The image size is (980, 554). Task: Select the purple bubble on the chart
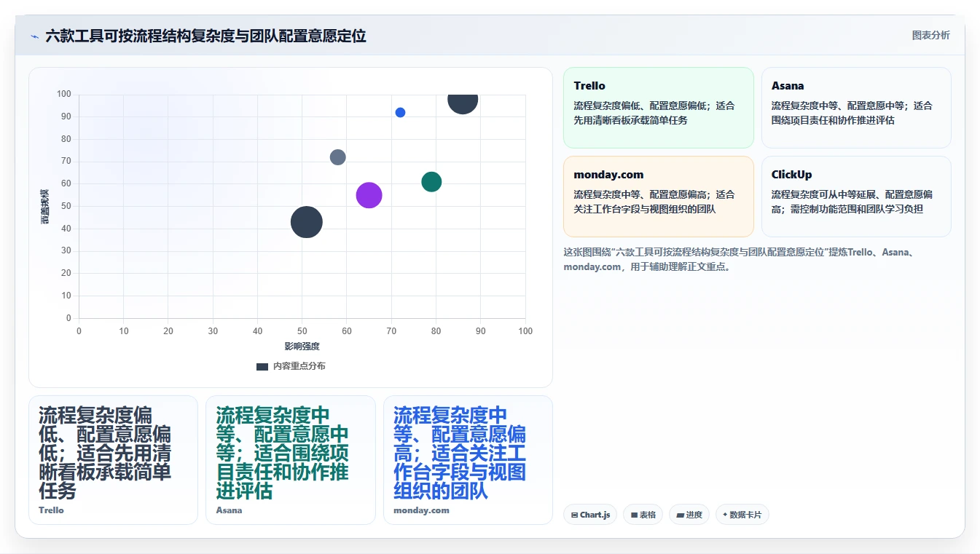click(x=369, y=195)
